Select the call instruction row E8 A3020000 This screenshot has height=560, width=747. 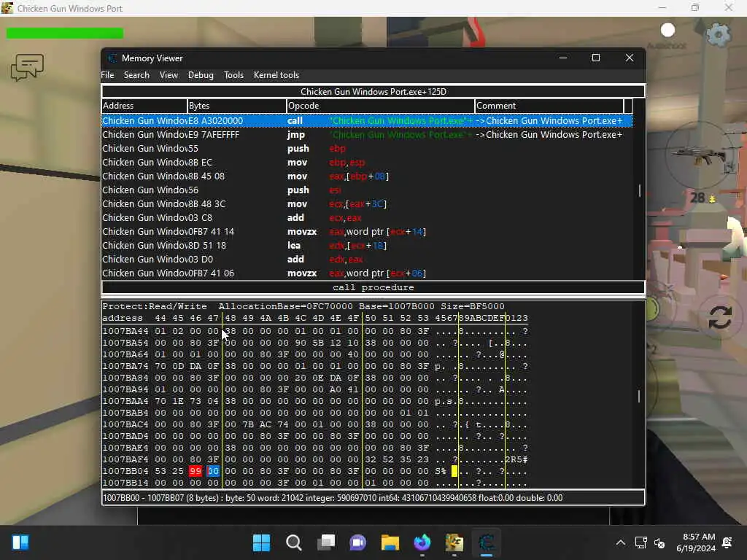[x=367, y=121]
